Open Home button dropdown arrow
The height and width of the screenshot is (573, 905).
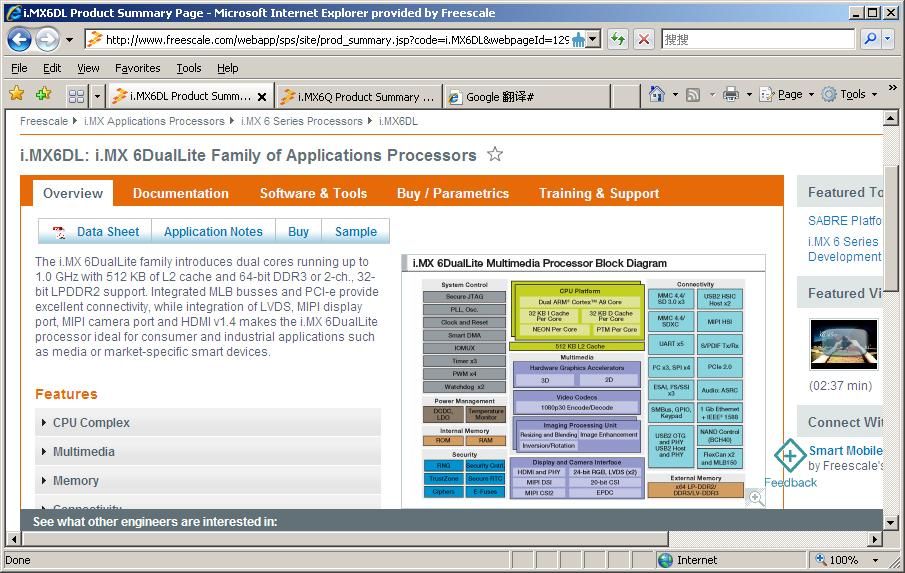pos(675,94)
